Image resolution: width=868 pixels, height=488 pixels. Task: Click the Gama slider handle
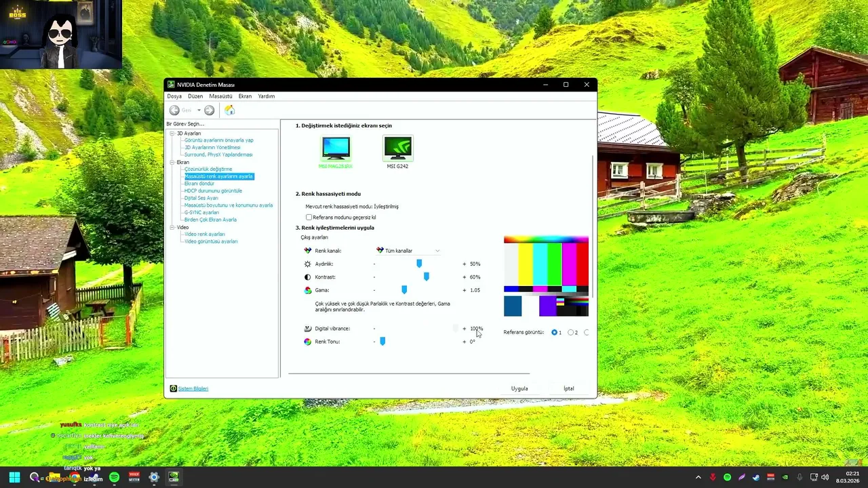(x=404, y=290)
